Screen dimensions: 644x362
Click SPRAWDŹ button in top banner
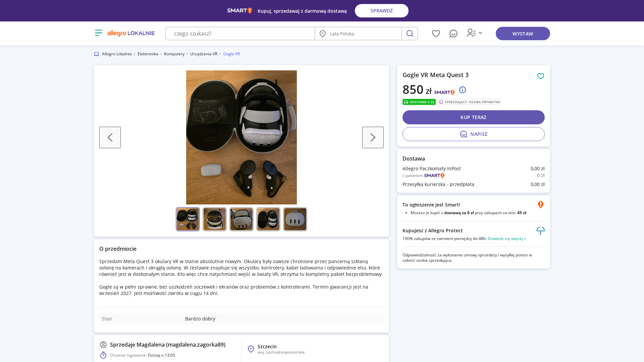382,11
